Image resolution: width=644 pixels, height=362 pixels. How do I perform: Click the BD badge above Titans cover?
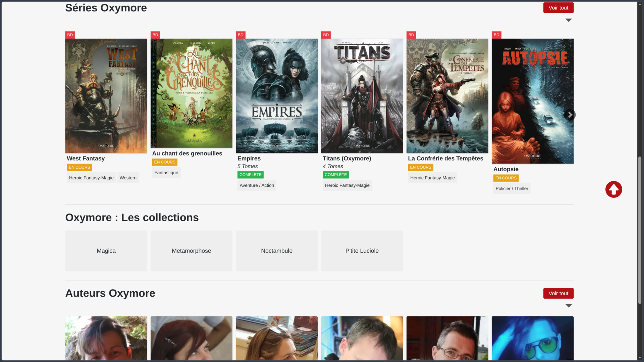point(326,35)
